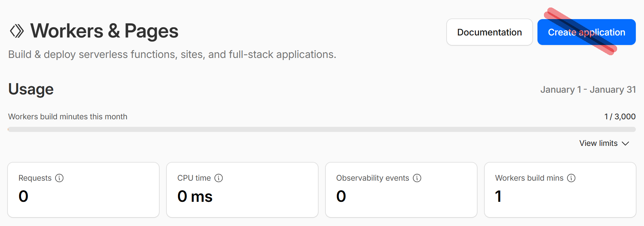Click the Workers & Pages page heading
Image resolution: width=644 pixels, height=226 pixels.
click(x=104, y=31)
